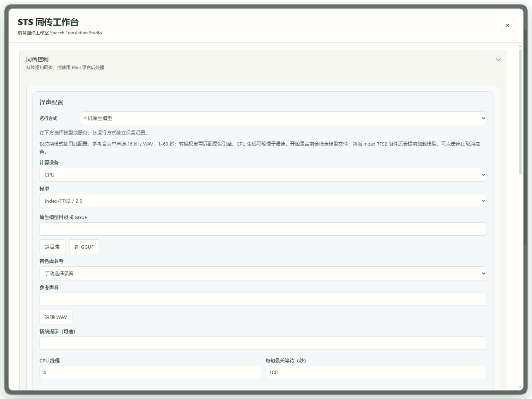532x399 pixels.
Task: Click the 译声配置 heading text
Action: tap(51, 103)
